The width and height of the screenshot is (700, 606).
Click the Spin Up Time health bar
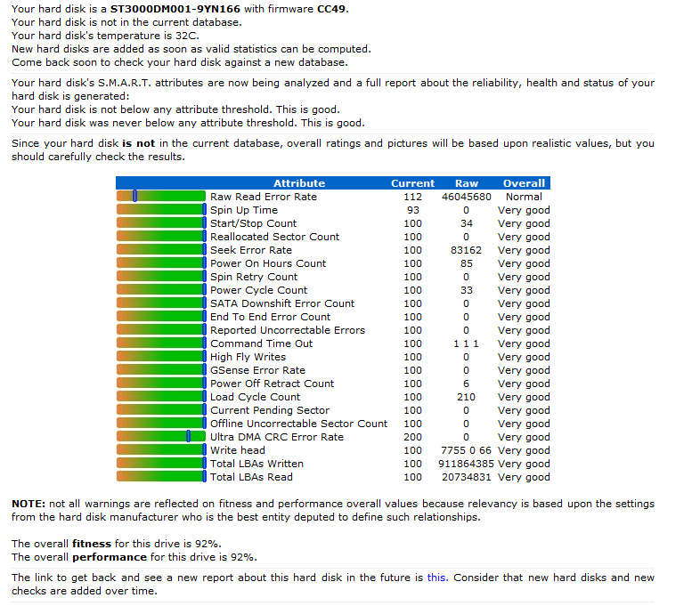coord(161,210)
